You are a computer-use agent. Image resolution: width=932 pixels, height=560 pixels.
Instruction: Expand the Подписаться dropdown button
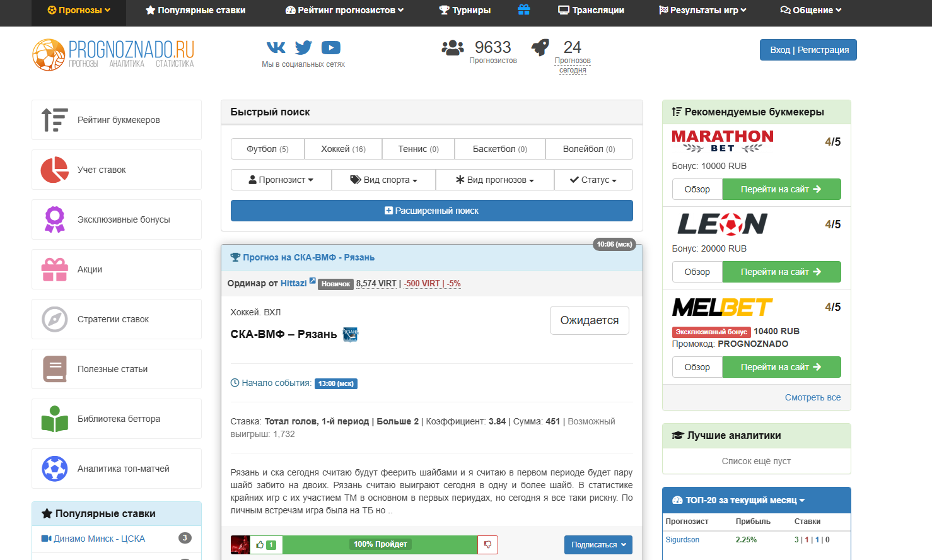[x=598, y=545]
